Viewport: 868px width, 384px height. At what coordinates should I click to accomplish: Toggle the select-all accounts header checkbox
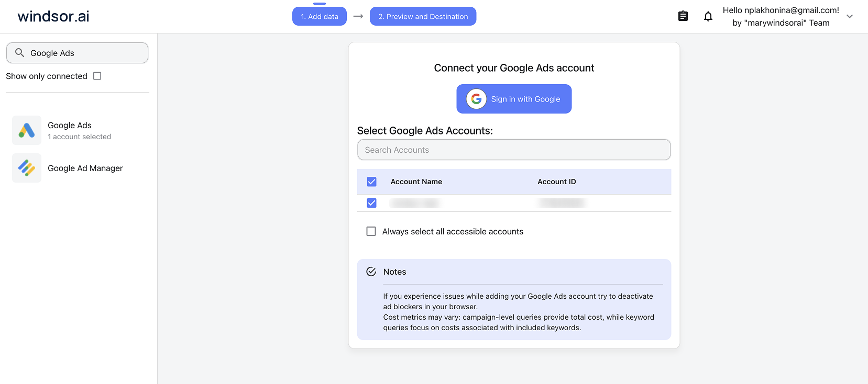pyautogui.click(x=372, y=182)
